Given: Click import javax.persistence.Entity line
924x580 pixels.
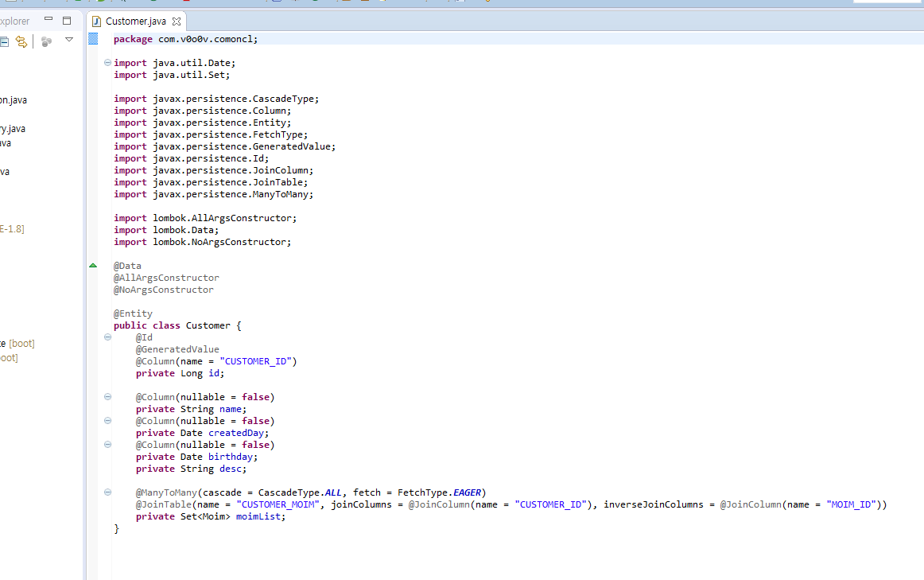Looking at the screenshot, I should pyautogui.click(x=202, y=123).
